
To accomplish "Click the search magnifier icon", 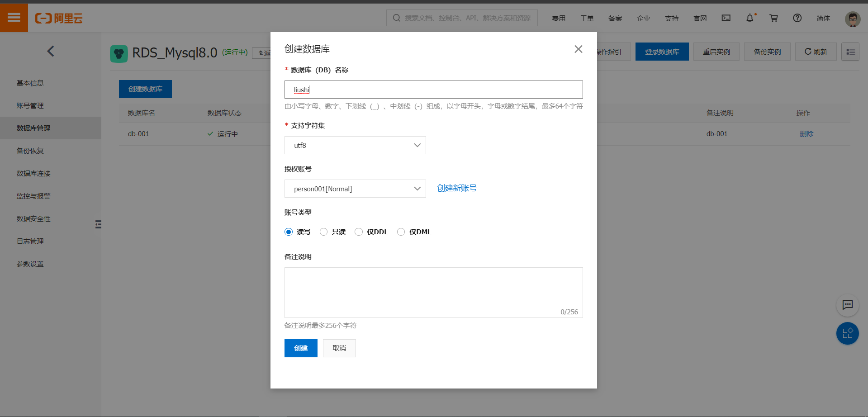I will pyautogui.click(x=397, y=18).
